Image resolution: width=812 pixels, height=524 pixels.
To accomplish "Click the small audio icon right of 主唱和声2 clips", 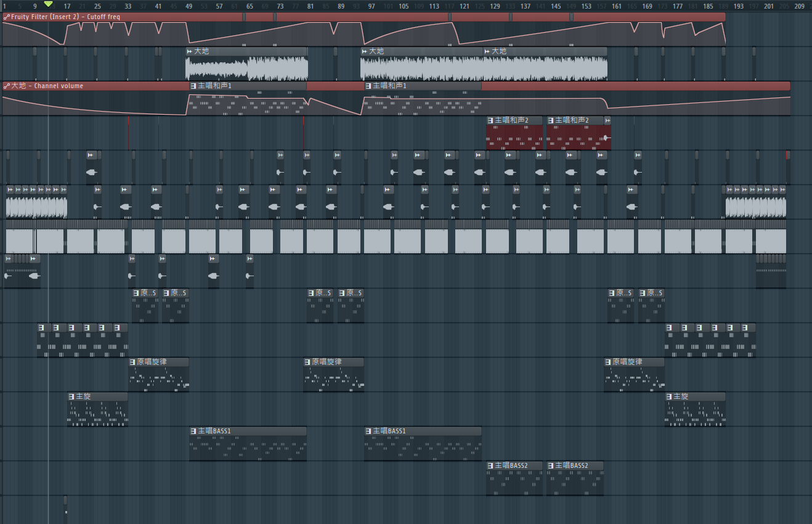I will tap(607, 120).
